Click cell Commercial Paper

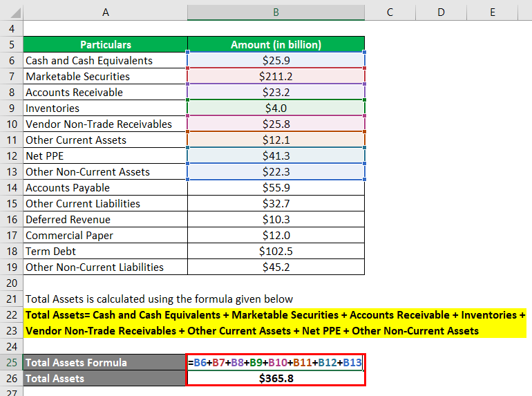click(105, 235)
